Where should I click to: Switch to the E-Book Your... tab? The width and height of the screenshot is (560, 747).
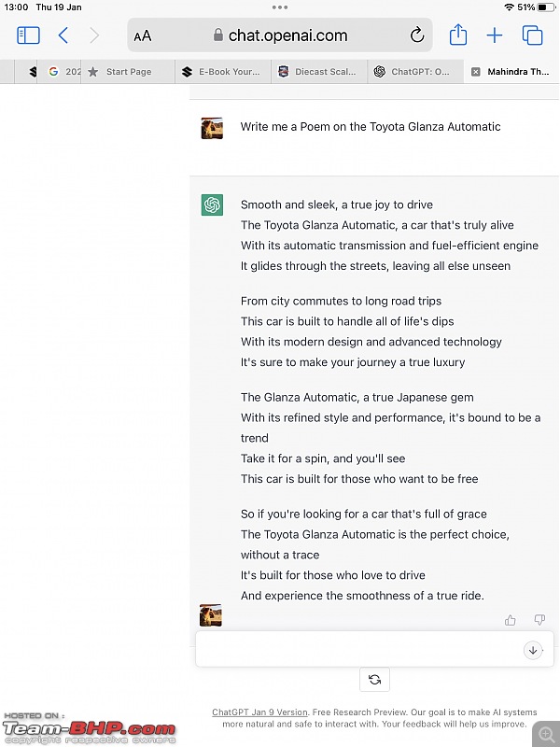[223, 72]
